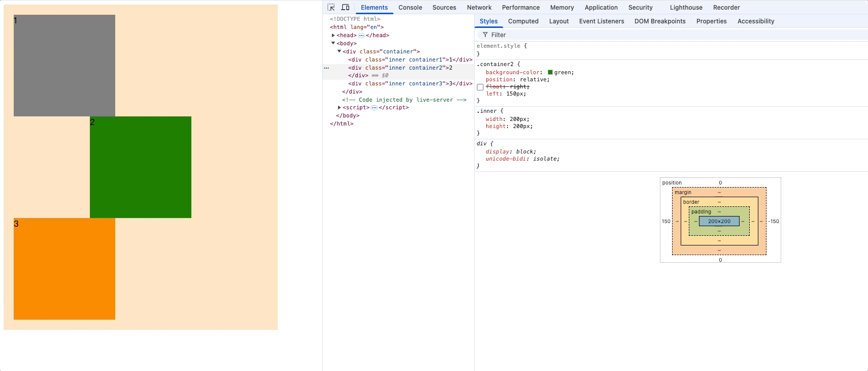Open the Console tab
The width and height of the screenshot is (868, 371).
click(410, 7)
